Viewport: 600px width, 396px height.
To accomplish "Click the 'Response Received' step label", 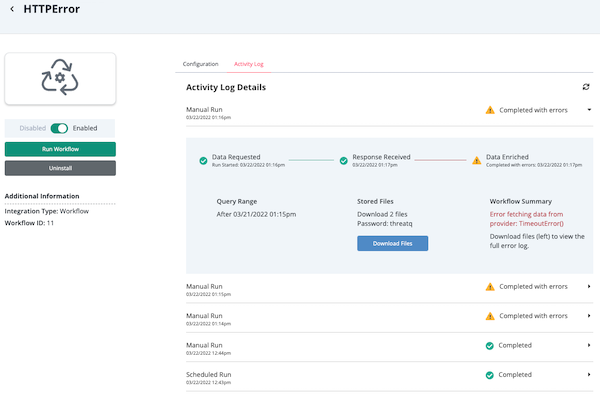I will 381,157.
